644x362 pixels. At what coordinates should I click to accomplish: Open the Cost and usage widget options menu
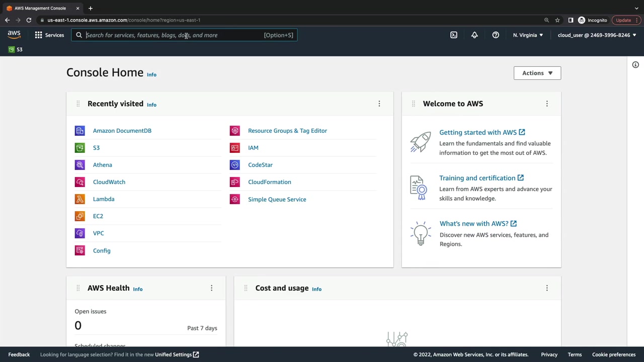click(547, 288)
